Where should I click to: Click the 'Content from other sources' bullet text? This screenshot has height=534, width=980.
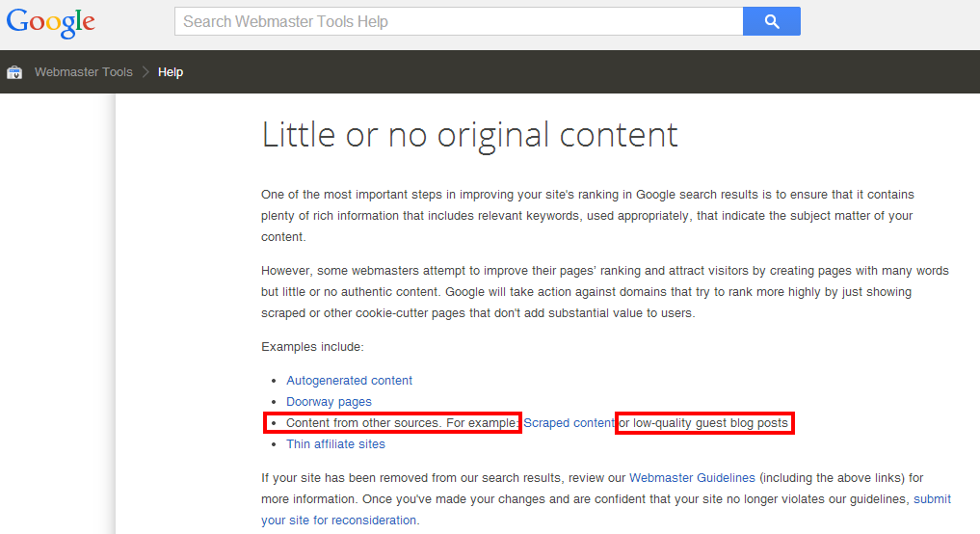402,423
